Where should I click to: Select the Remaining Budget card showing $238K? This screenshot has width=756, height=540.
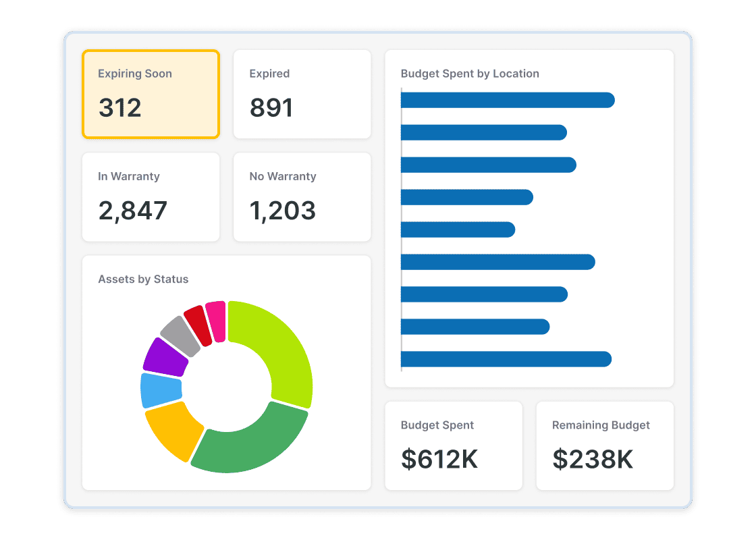604,445
